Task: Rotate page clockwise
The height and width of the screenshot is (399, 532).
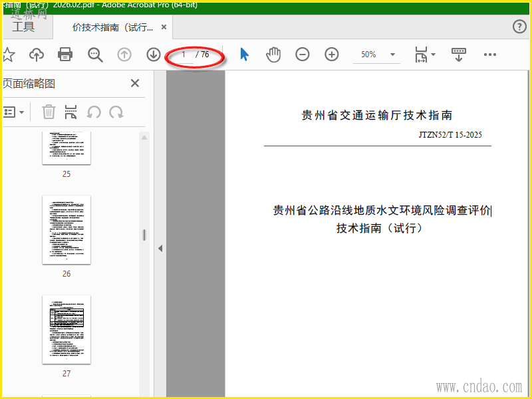Action: tap(116, 112)
